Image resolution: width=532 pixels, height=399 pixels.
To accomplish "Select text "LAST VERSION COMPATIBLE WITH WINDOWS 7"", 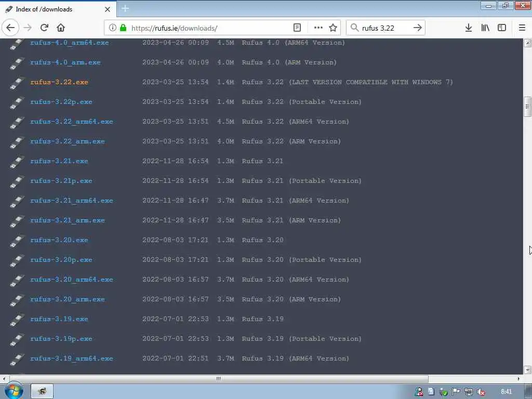I will (370, 82).
